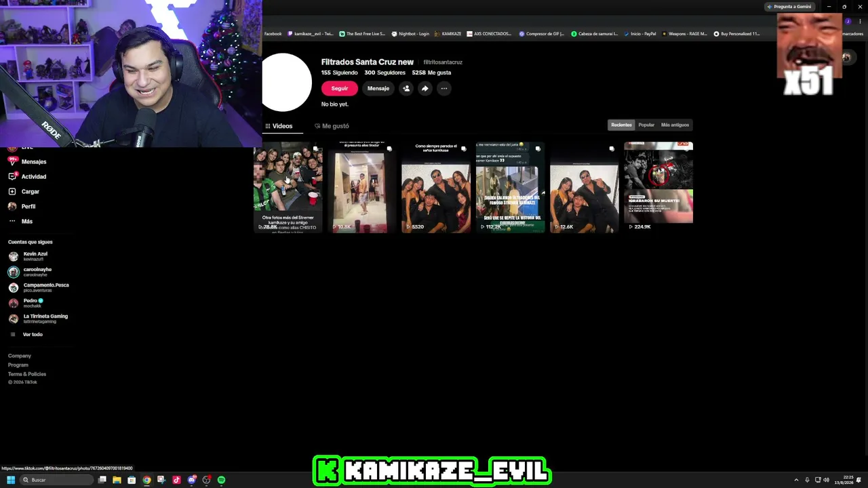This screenshot has width=868, height=488.
Task: Open the Buy Personalized bookmark
Action: click(x=736, y=34)
